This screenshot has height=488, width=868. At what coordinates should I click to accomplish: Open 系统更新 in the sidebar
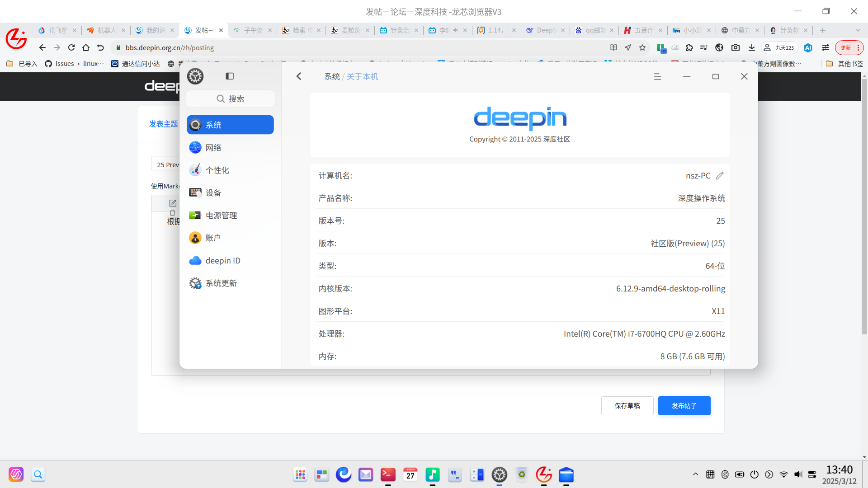tap(230, 283)
